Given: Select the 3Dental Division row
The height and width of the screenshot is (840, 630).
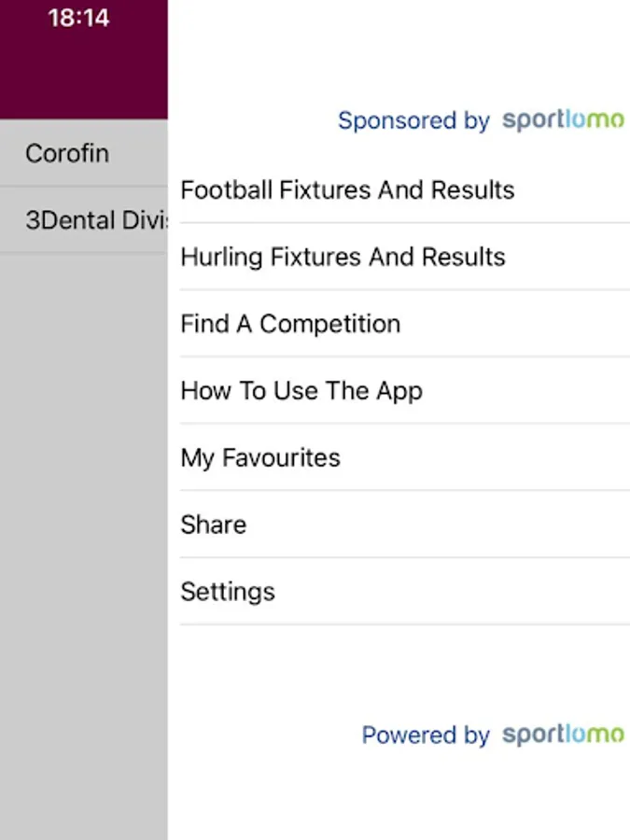Looking at the screenshot, I should click(84, 220).
